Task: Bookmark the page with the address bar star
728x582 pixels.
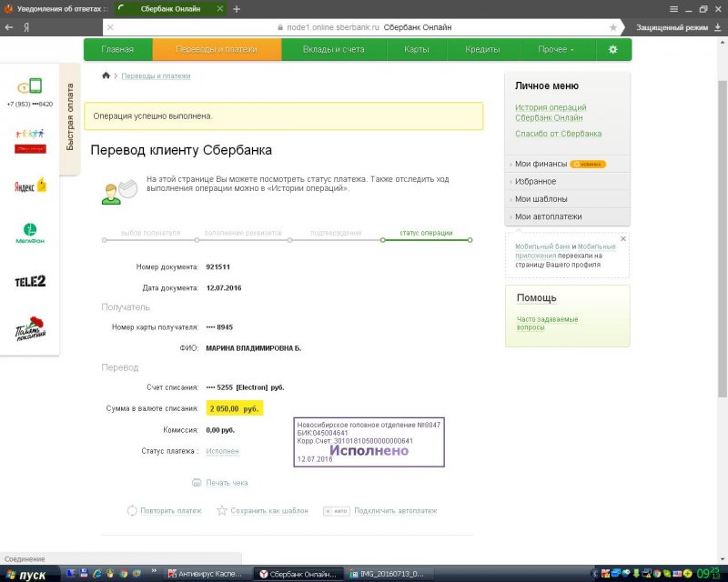Action: click(x=613, y=27)
